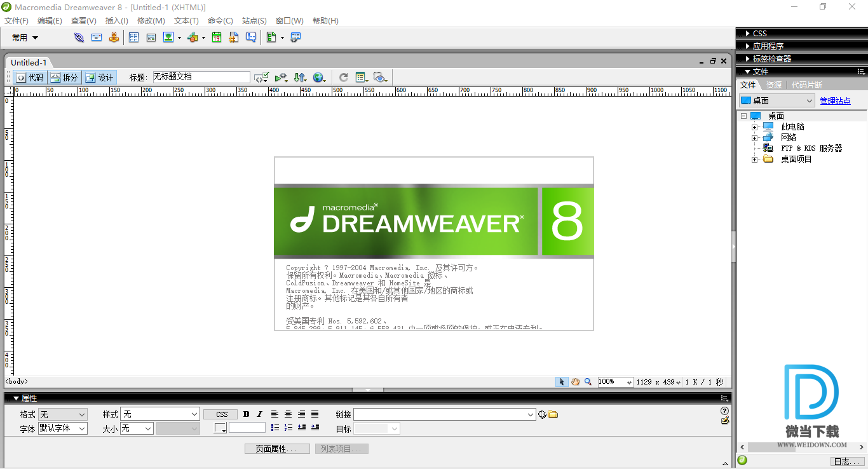Image resolution: width=868 pixels, height=469 pixels.
Task: Switch to the 资源 tab
Action: click(x=773, y=85)
